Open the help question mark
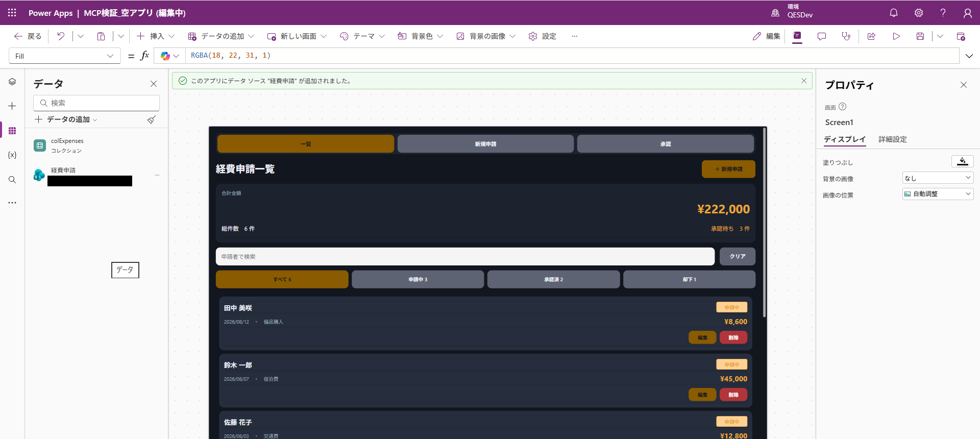 point(943,13)
